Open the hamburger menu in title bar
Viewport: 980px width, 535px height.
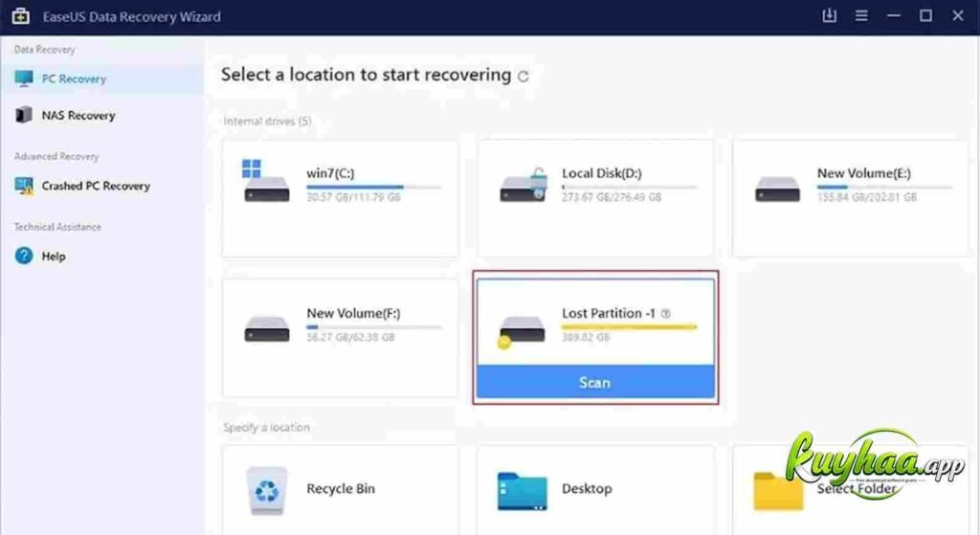[x=861, y=15]
